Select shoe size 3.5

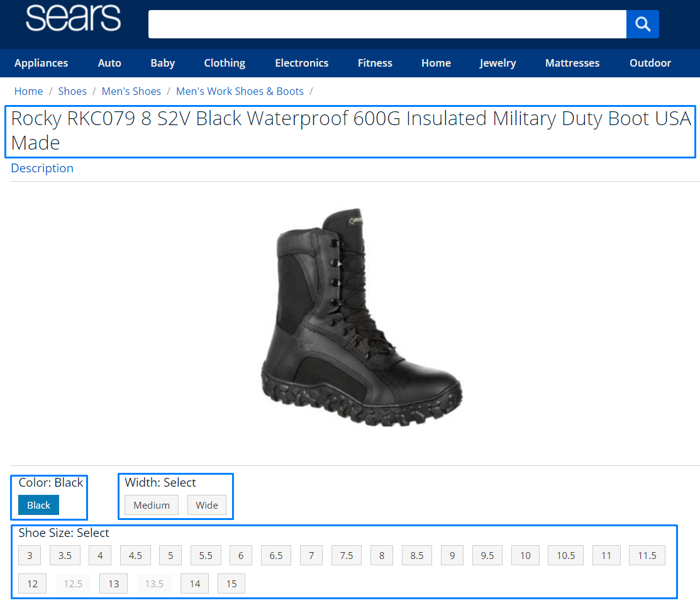click(65, 556)
